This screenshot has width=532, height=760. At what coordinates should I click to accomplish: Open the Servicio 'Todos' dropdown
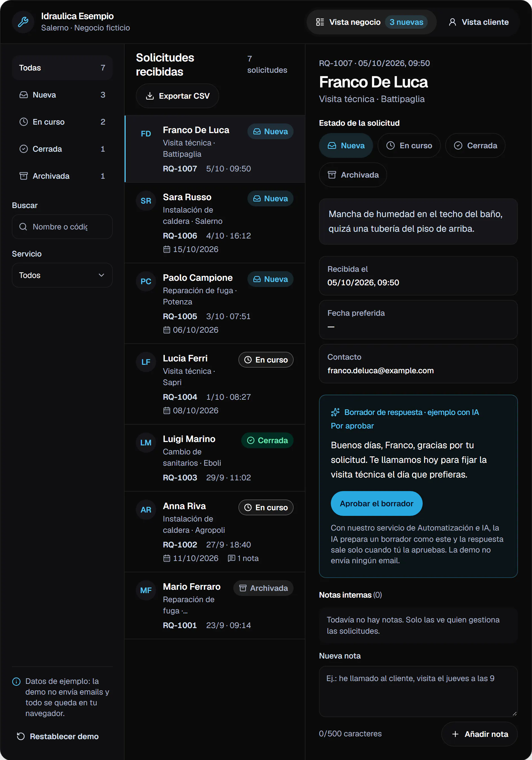[62, 275]
